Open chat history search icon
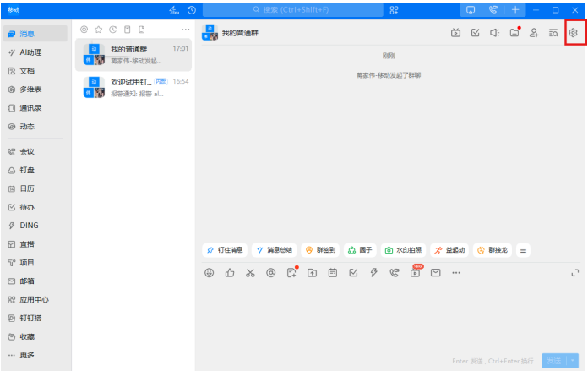The width and height of the screenshot is (588, 371). (x=553, y=33)
